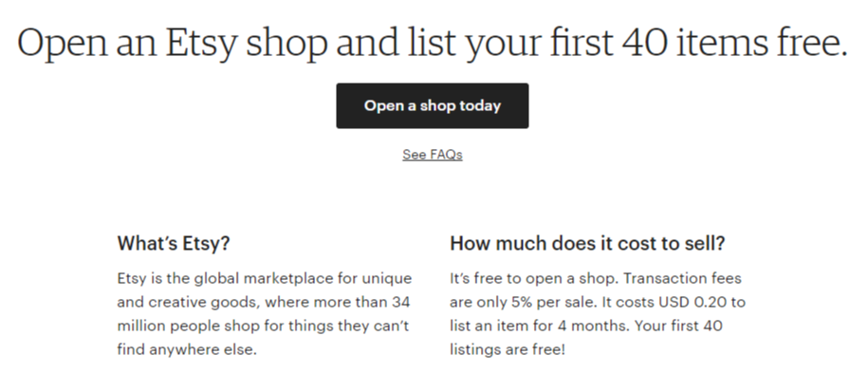Viewport: 868px width, 392px height.
Task: Click the '5% per sale' text
Action: point(536,302)
